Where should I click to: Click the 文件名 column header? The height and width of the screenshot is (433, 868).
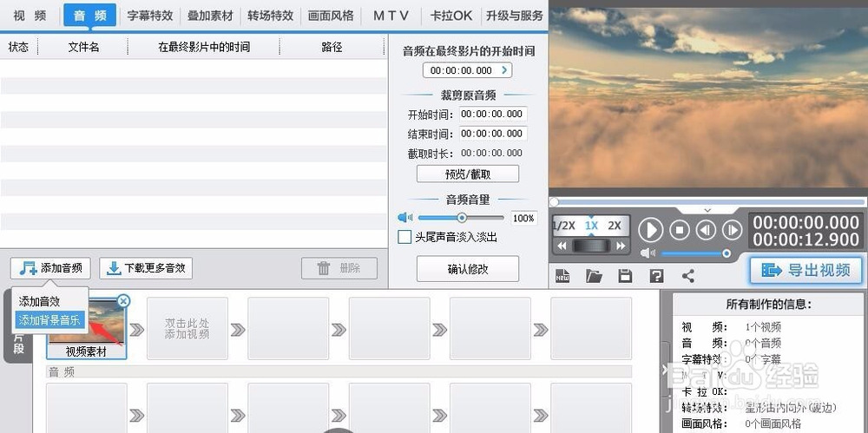coord(83,47)
